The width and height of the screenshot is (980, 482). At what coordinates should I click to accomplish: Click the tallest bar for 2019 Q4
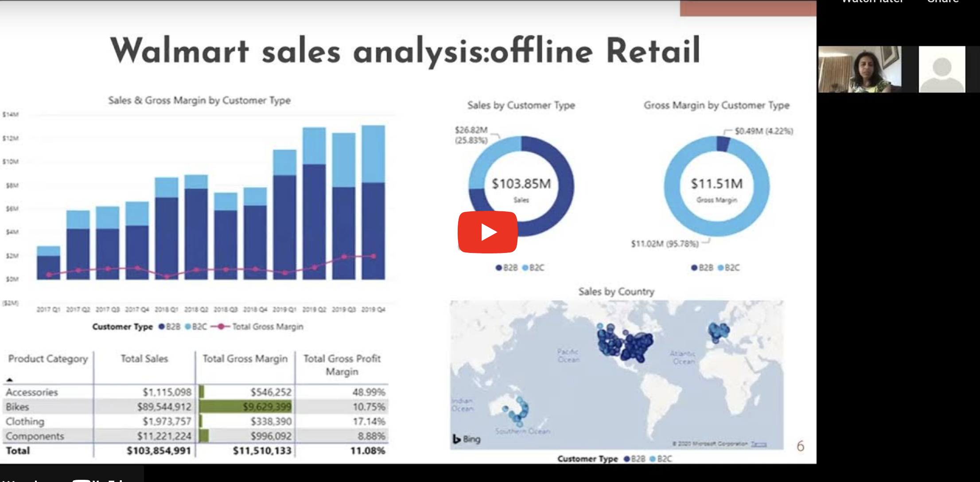coord(373,202)
